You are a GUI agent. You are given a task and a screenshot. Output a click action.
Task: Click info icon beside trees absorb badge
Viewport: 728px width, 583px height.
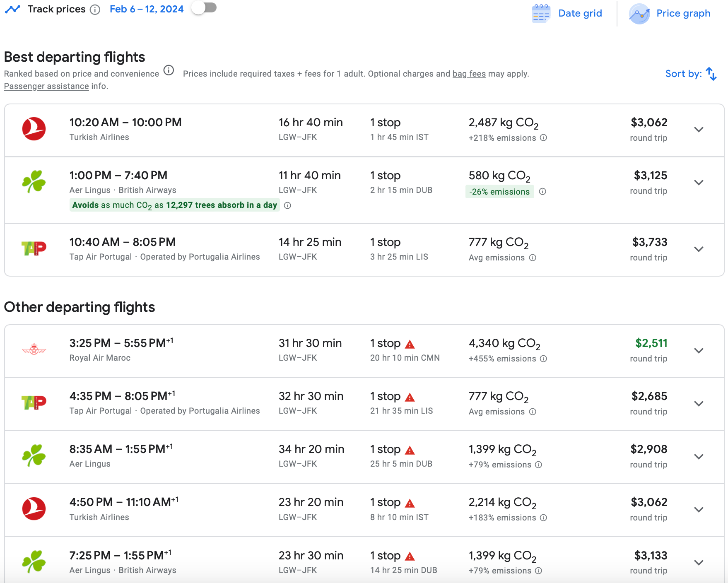(x=287, y=205)
